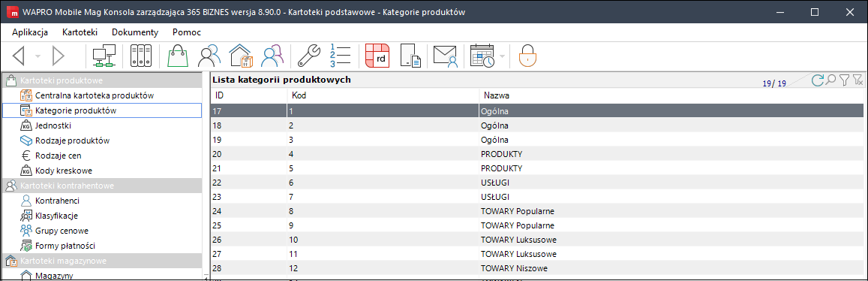The image size is (868, 281).
Task: Click the mobile device with document icon
Action: tap(410, 56)
